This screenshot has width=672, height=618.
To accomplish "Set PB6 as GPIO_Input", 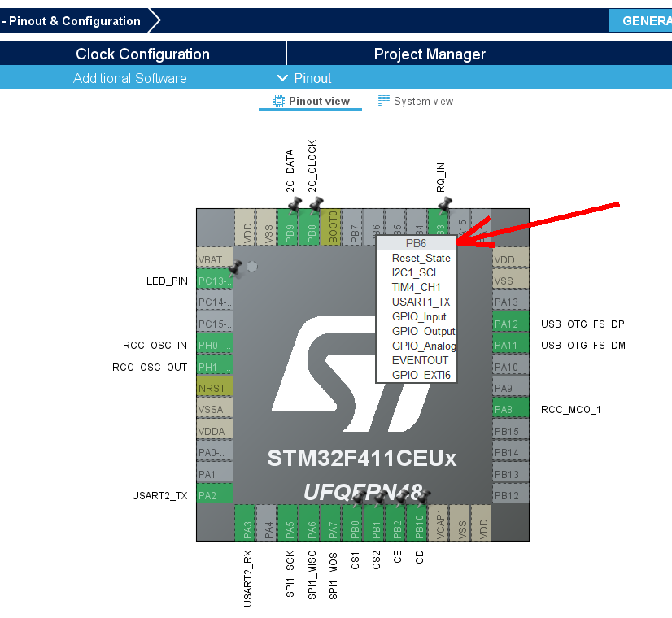I will [419, 316].
